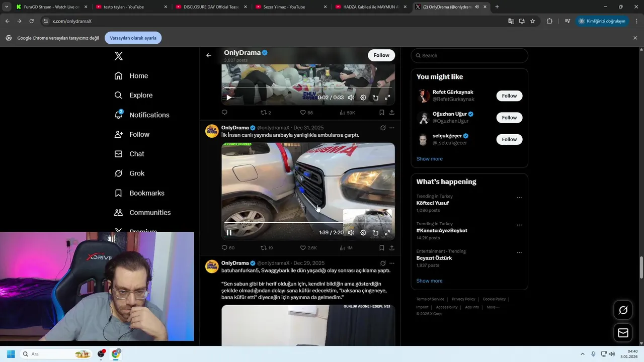Image resolution: width=644 pixels, height=362 pixels.
Task: Follow Refet Gürkaynak
Action: [x=509, y=96]
